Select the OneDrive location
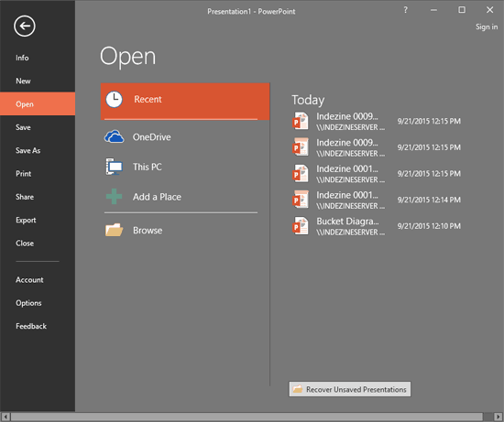Screen dimensions: 504x422 [x=185, y=136]
